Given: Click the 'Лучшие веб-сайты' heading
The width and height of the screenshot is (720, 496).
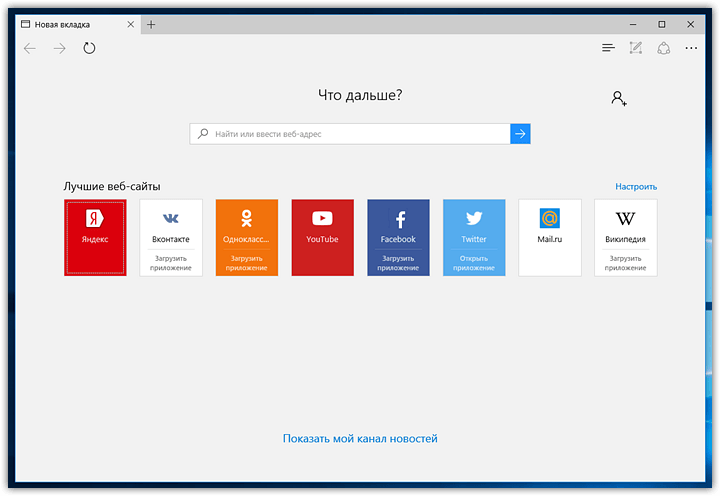Looking at the screenshot, I should tap(112, 186).
